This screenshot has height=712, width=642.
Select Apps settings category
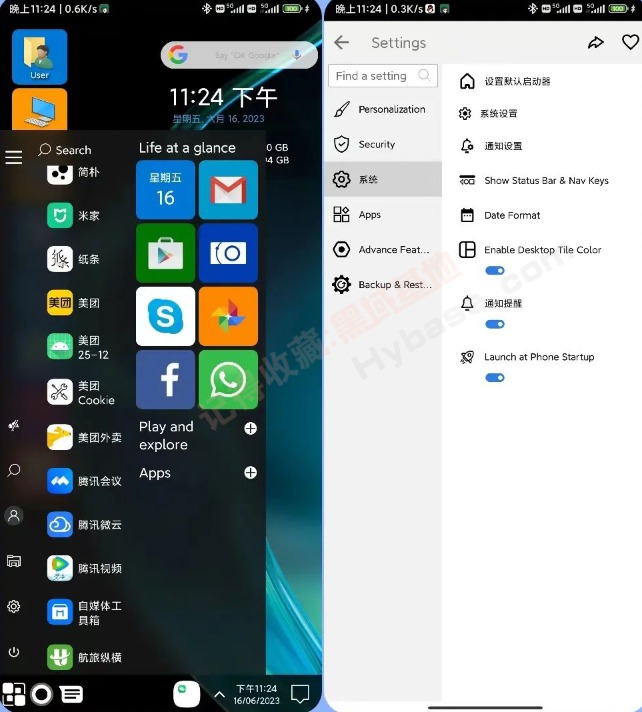click(x=383, y=214)
